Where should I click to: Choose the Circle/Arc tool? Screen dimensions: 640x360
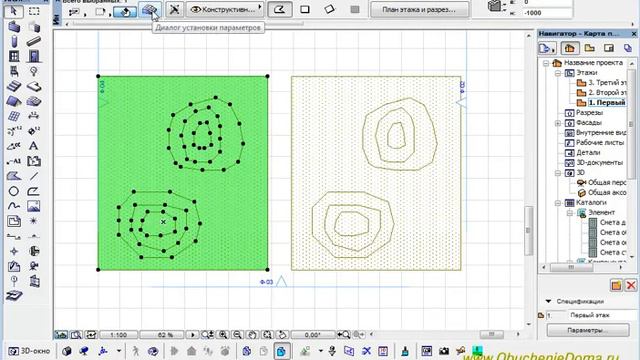[x=14, y=191]
